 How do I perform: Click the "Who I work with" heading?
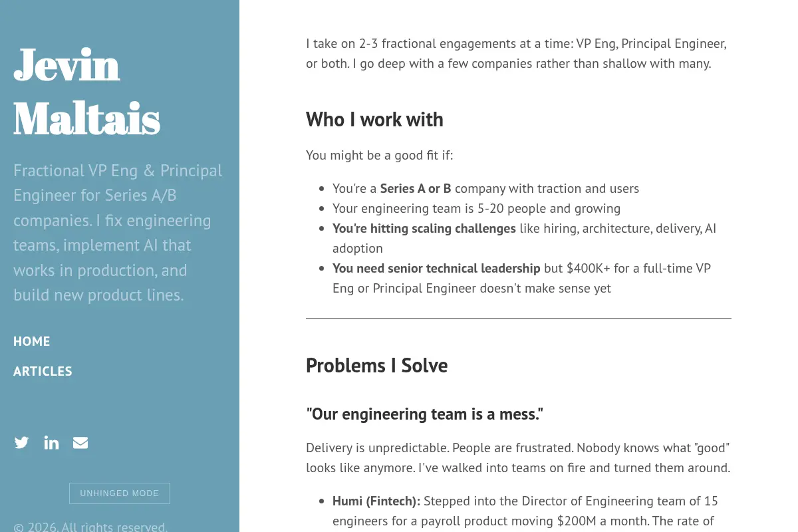tap(374, 120)
